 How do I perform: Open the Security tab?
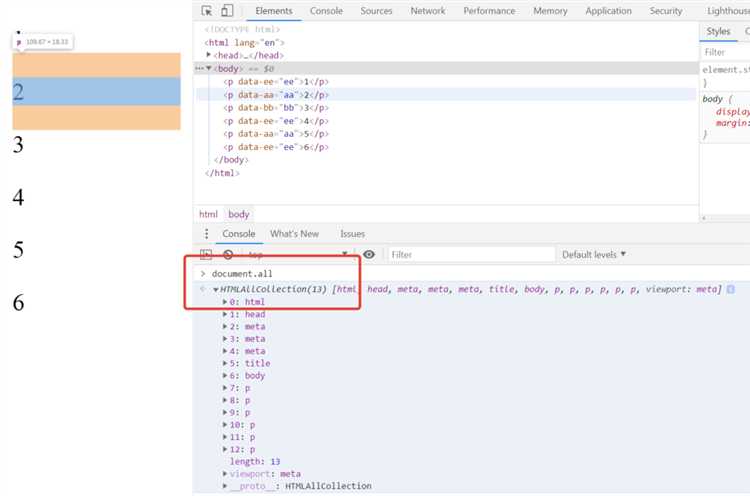click(666, 11)
